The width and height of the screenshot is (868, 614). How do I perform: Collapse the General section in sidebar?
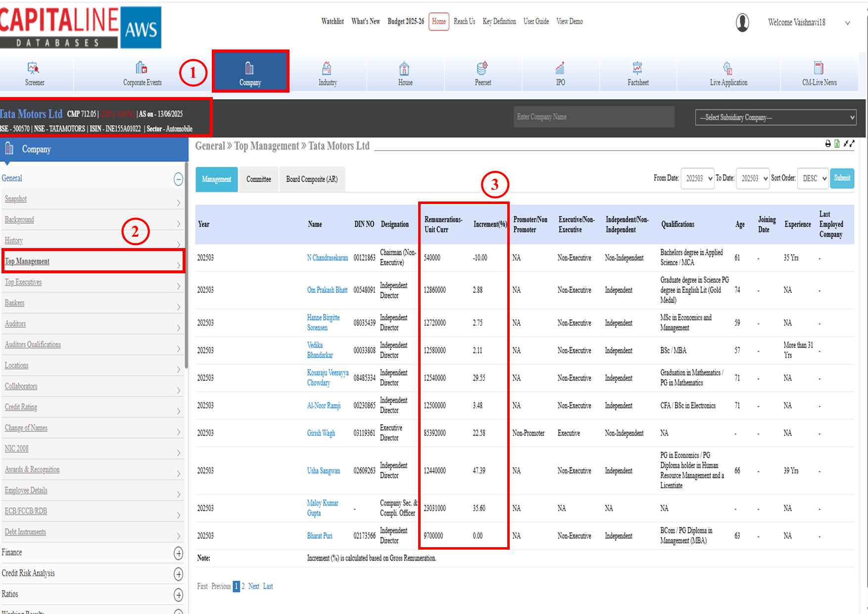pyautogui.click(x=178, y=179)
